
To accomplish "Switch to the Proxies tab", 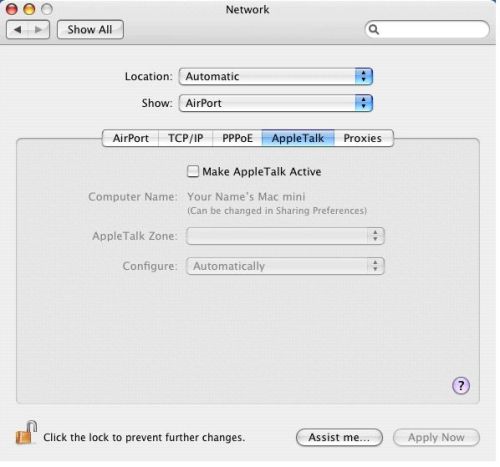I will (363, 138).
